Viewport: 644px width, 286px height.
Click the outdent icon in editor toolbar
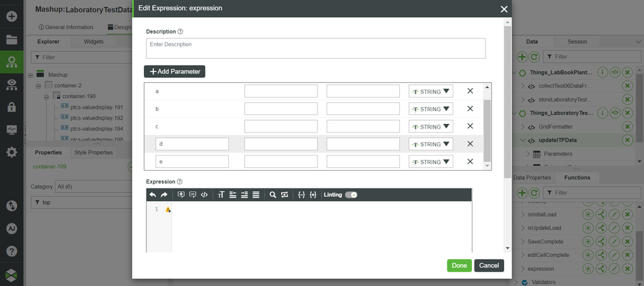232,195
